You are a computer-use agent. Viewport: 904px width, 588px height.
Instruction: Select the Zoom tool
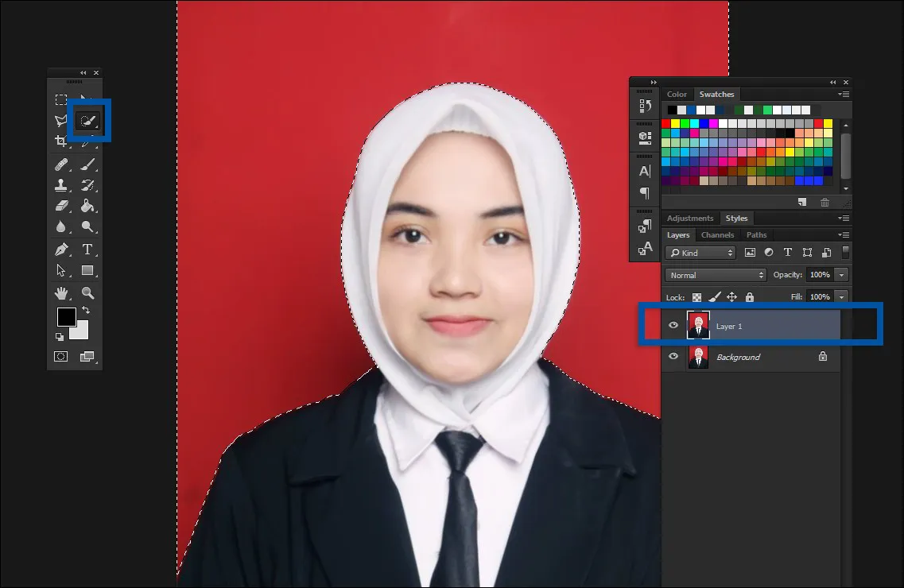(88, 292)
